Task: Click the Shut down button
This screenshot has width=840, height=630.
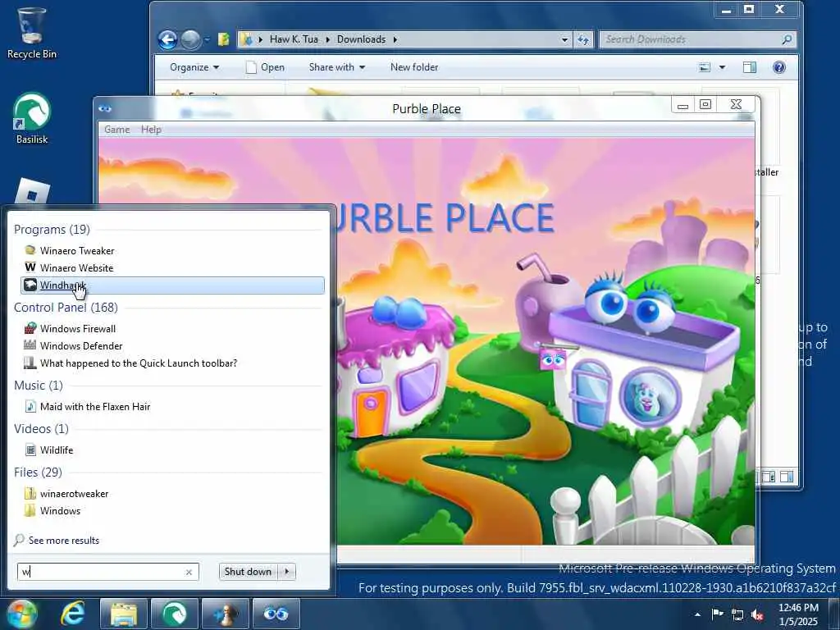Action: (x=248, y=572)
